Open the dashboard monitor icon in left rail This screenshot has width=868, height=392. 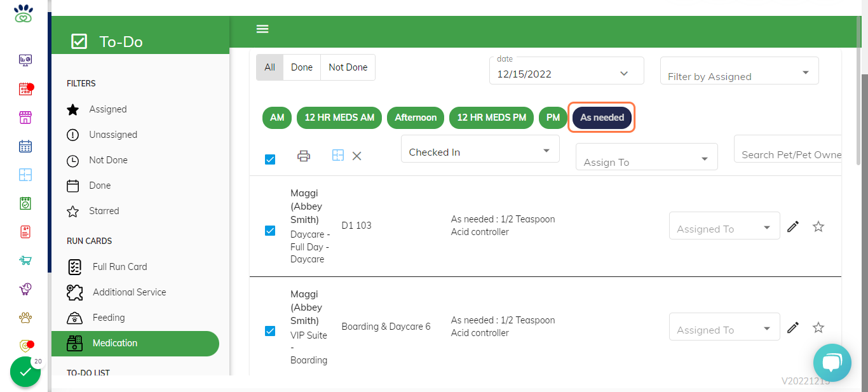(x=25, y=60)
